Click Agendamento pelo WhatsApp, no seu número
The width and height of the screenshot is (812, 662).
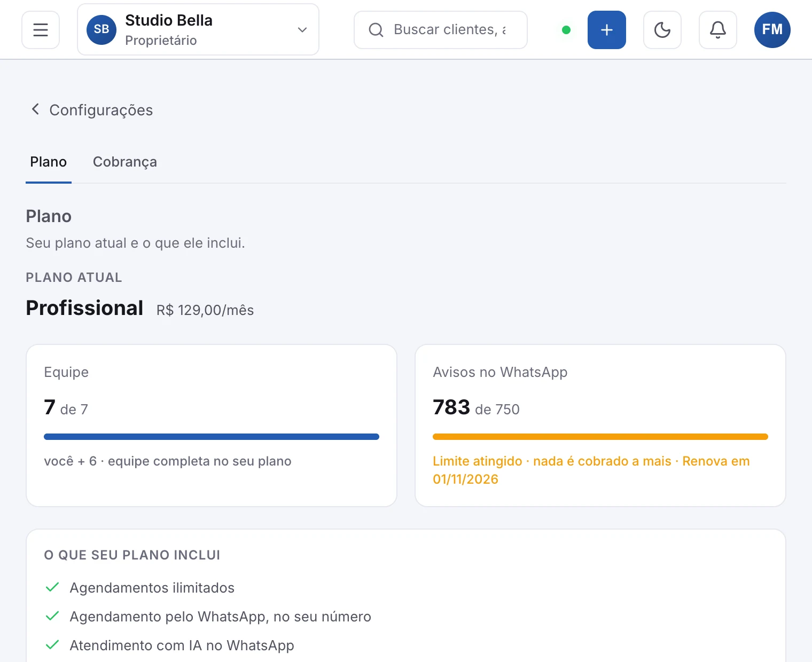221,617
